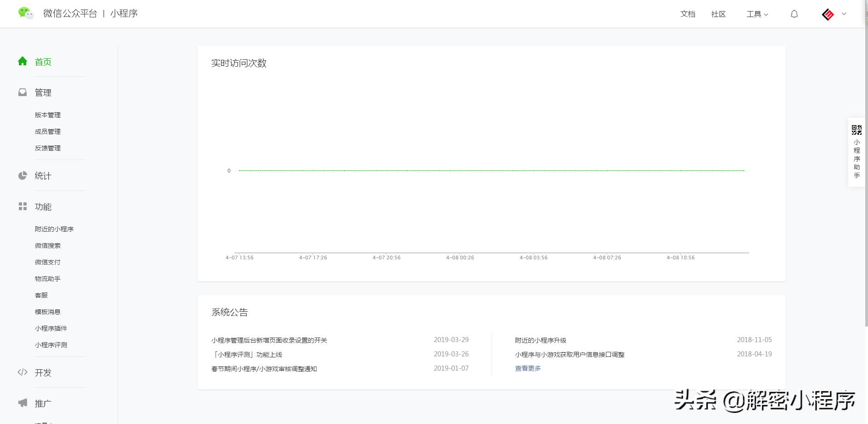This screenshot has width=868, height=424.
Task: Click the date 2018-04-19
Action: tap(755, 354)
